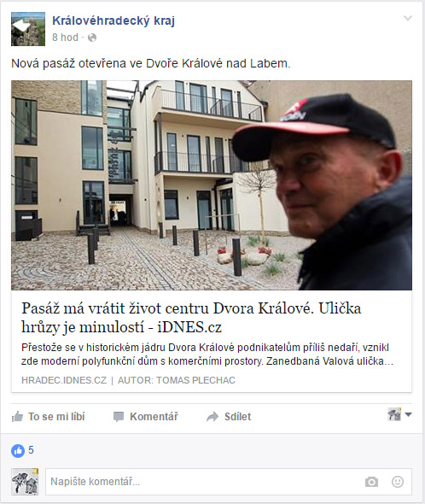The height and width of the screenshot is (504, 425).
Task: Click the HRADEC.IDNES.CZ source link
Action: (64, 380)
